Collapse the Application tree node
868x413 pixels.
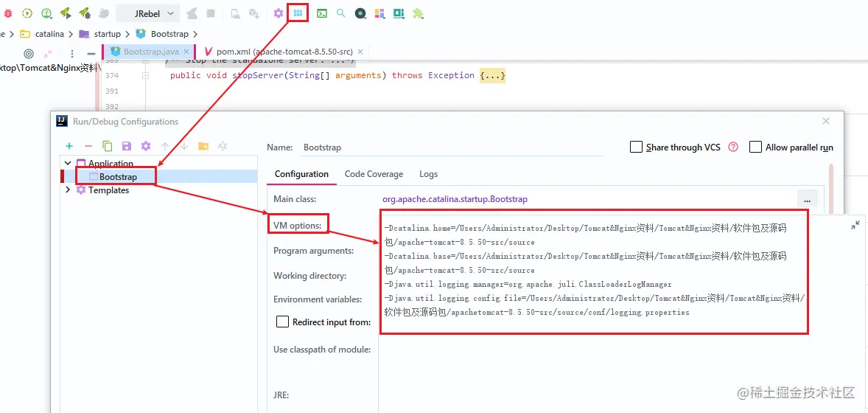click(x=68, y=164)
